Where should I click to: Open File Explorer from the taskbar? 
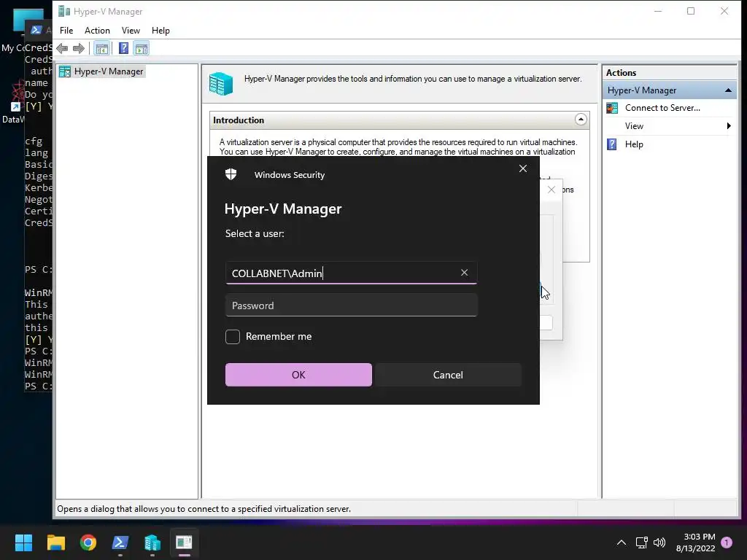[x=55, y=542]
